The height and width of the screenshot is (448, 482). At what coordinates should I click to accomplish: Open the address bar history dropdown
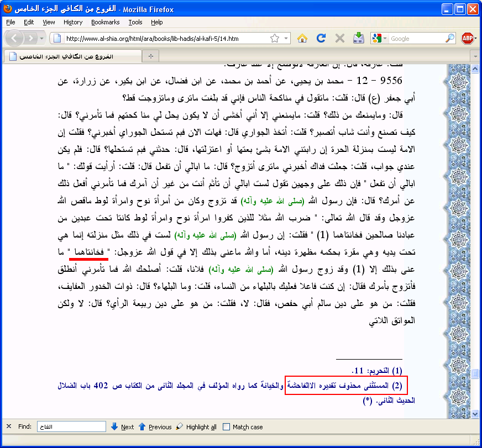[x=286, y=39]
